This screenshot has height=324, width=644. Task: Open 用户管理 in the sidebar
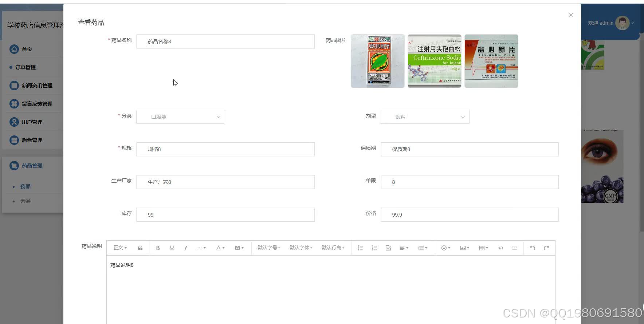[32, 122]
